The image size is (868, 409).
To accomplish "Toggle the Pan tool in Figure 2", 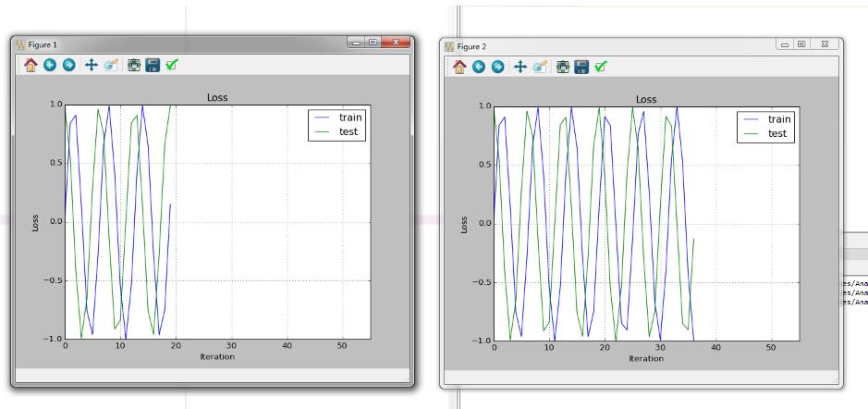I will coord(520,67).
